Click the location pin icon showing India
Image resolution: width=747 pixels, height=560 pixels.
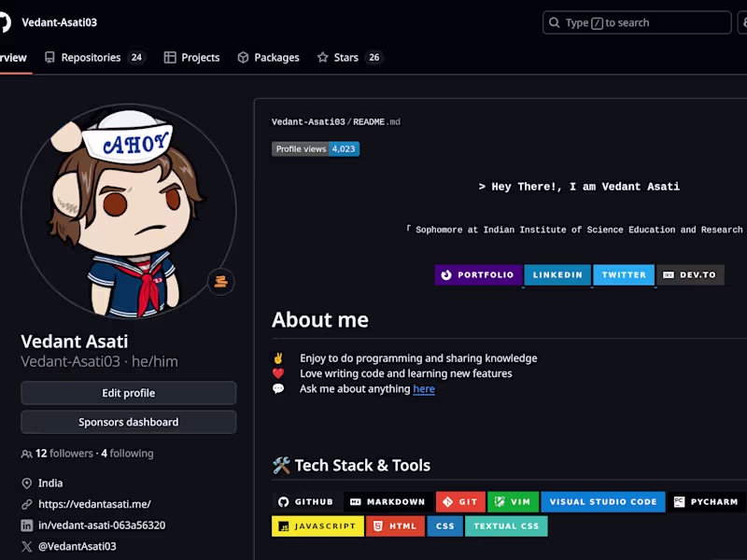pos(25,483)
